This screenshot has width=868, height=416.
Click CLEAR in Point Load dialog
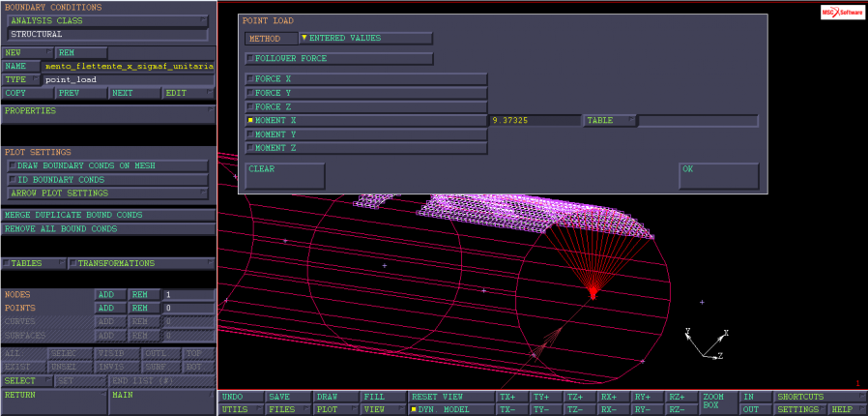[284, 176]
